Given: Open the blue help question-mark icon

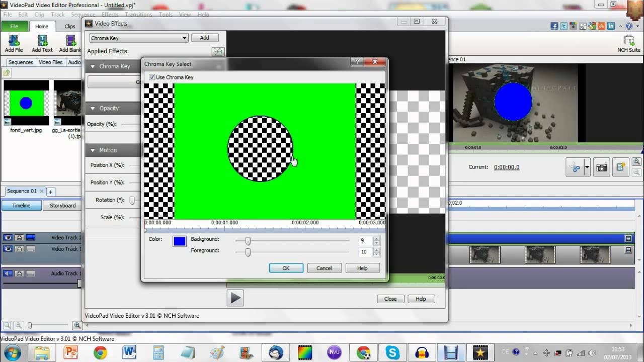Looking at the screenshot, I should [x=629, y=26].
